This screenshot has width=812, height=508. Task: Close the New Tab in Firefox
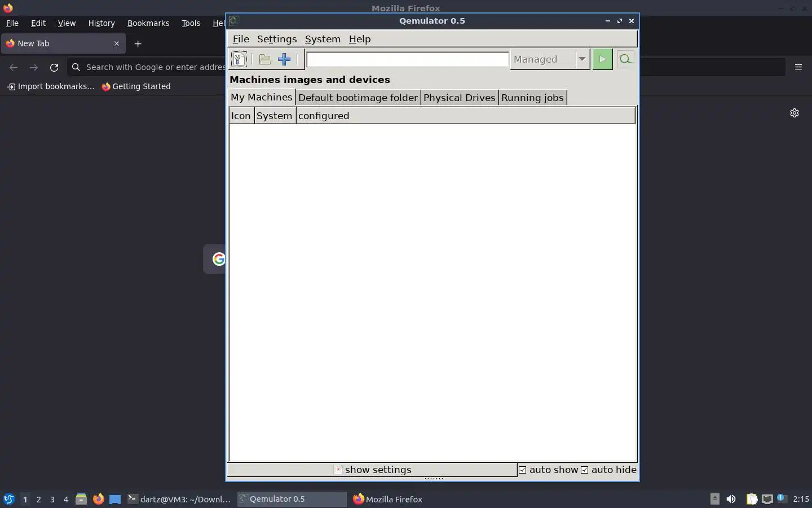(117, 43)
